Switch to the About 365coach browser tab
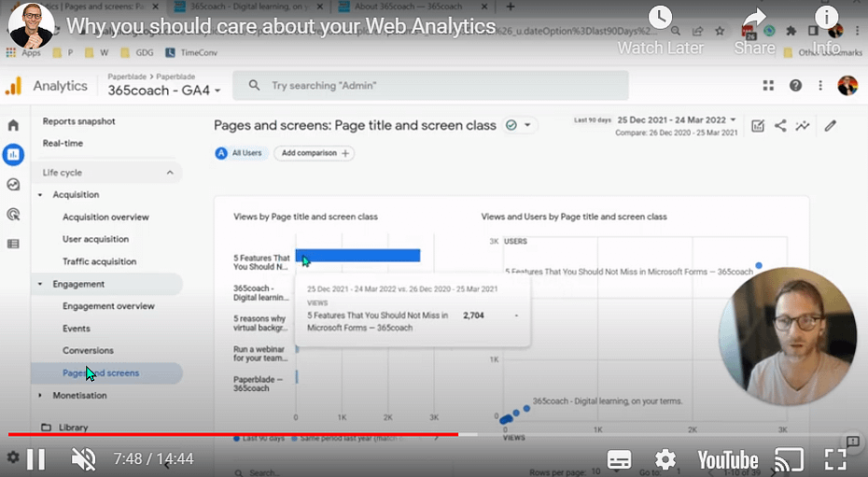Screen dimensions: 868x477 click(413, 7)
